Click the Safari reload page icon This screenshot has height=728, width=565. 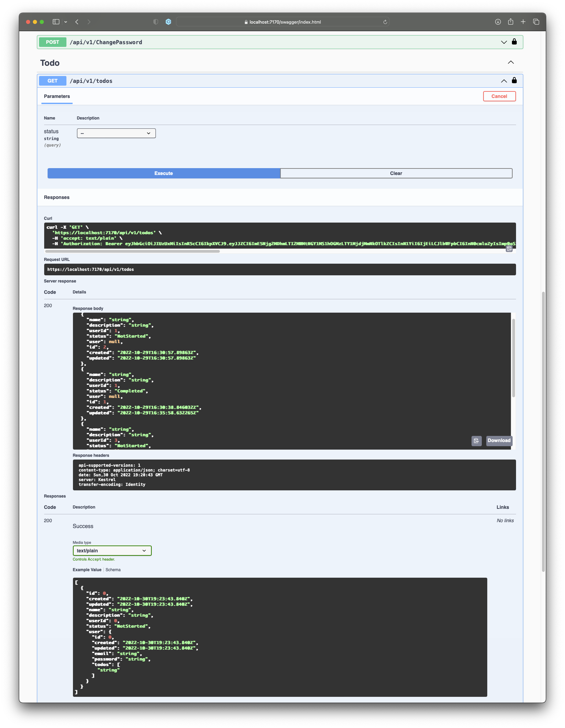385,22
